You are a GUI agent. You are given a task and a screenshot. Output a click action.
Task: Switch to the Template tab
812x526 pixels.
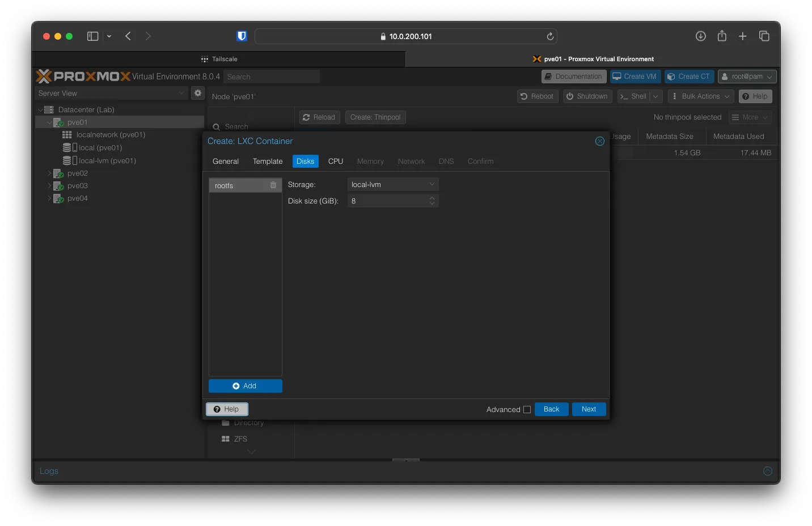pyautogui.click(x=268, y=162)
